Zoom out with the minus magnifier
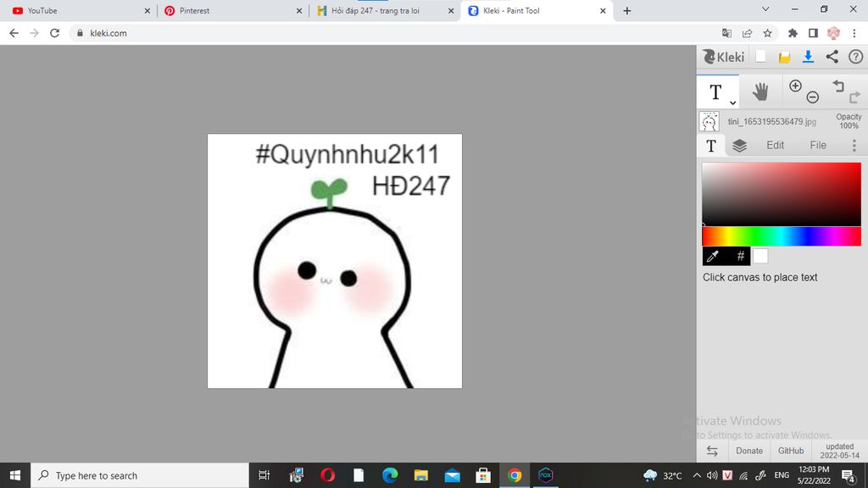Viewport: 868px width, 488px height. click(812, 97)
